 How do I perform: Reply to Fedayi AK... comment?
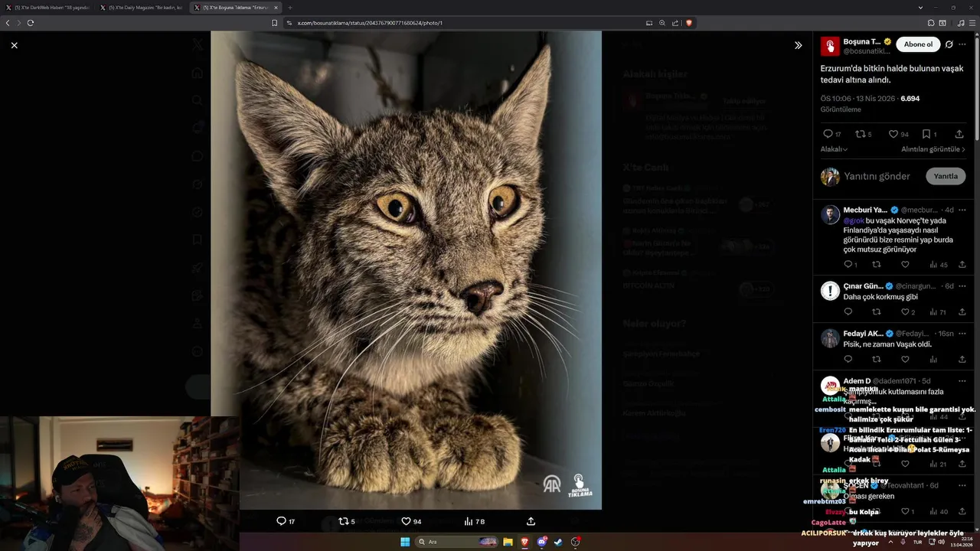click(x=848, y=359)
